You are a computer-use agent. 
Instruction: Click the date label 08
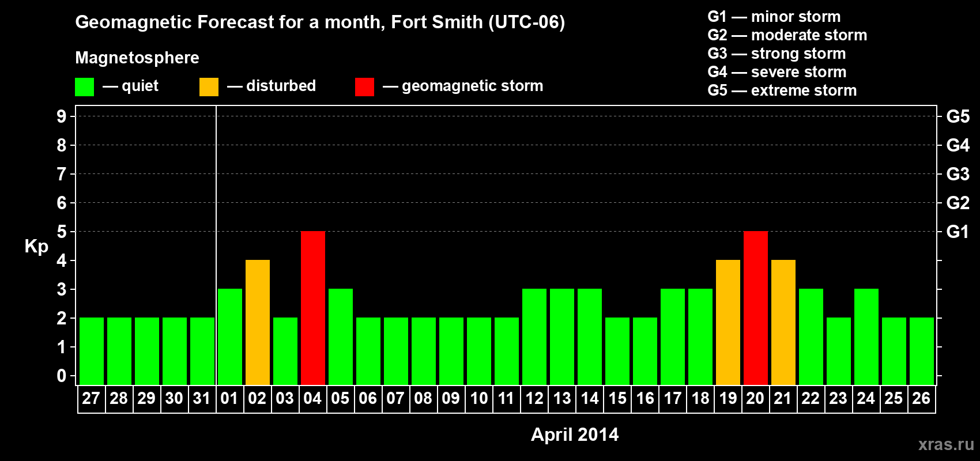click(423, 398)
